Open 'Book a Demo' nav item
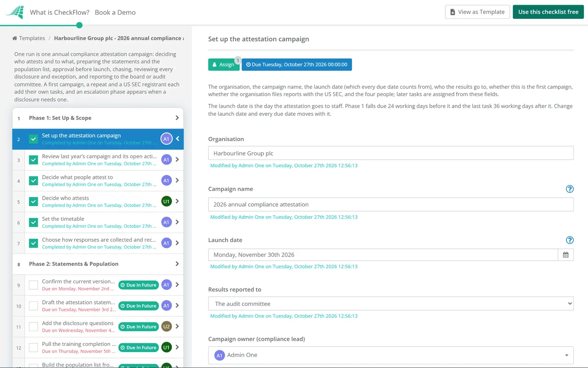 (x=115, y=12)
